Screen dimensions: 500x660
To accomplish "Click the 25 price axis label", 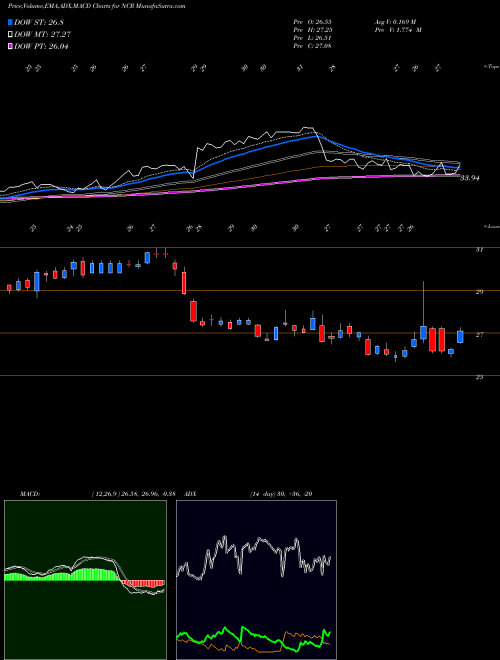I will (479, 377).
